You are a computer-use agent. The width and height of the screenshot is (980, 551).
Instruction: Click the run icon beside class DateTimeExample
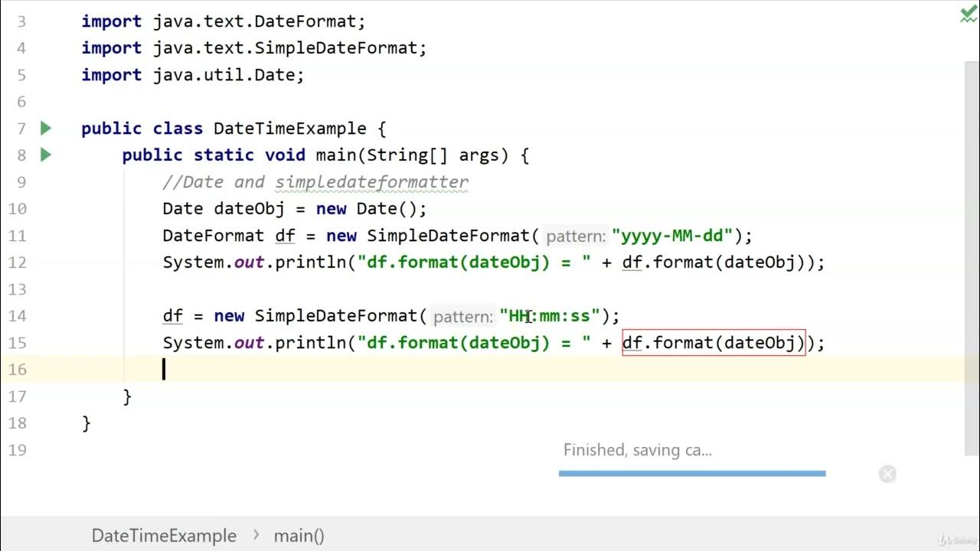coord(46,128)
